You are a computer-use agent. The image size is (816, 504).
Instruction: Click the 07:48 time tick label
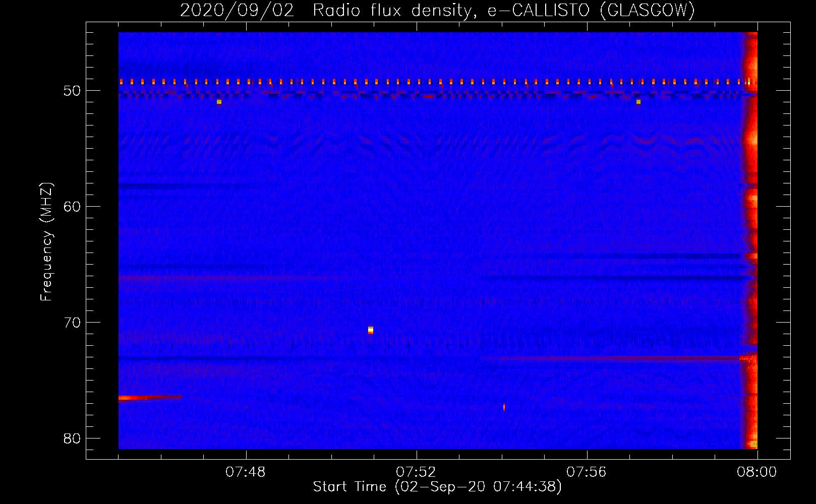[246, 472]
